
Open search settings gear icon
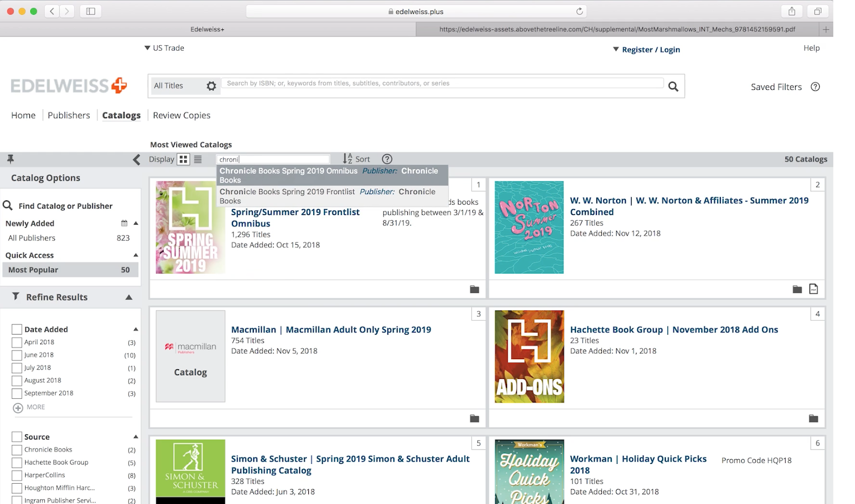211,86
